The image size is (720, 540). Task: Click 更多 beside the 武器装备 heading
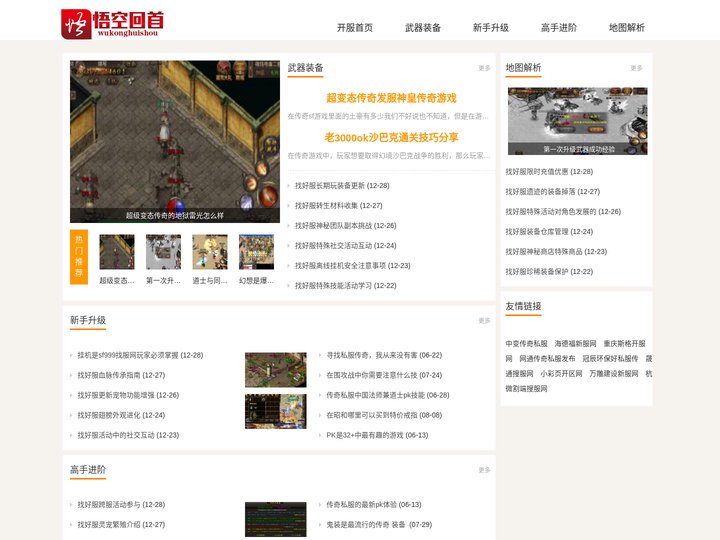click(x=484, y=68)
